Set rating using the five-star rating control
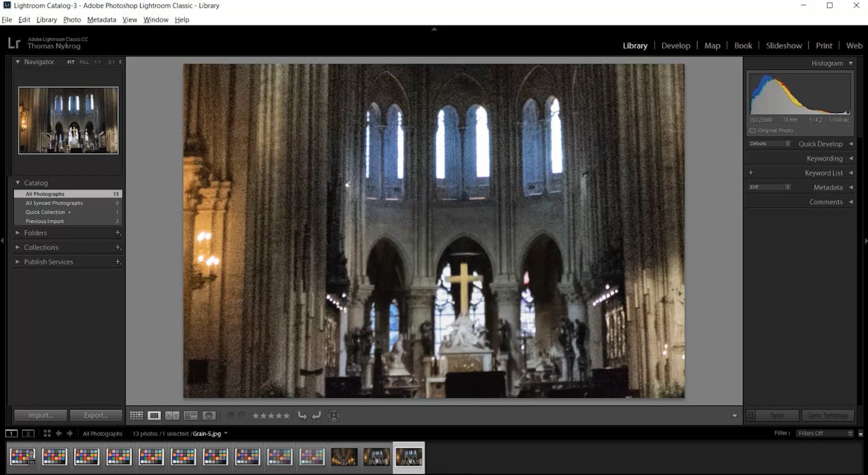This screenshot has width=868, height=475. [x=271, y=415]
